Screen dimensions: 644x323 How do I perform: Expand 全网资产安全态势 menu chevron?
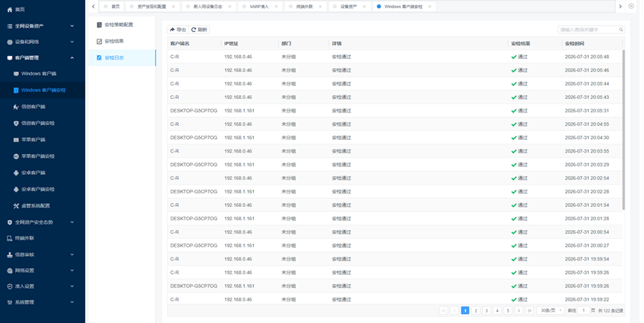(x=72, y=222)
